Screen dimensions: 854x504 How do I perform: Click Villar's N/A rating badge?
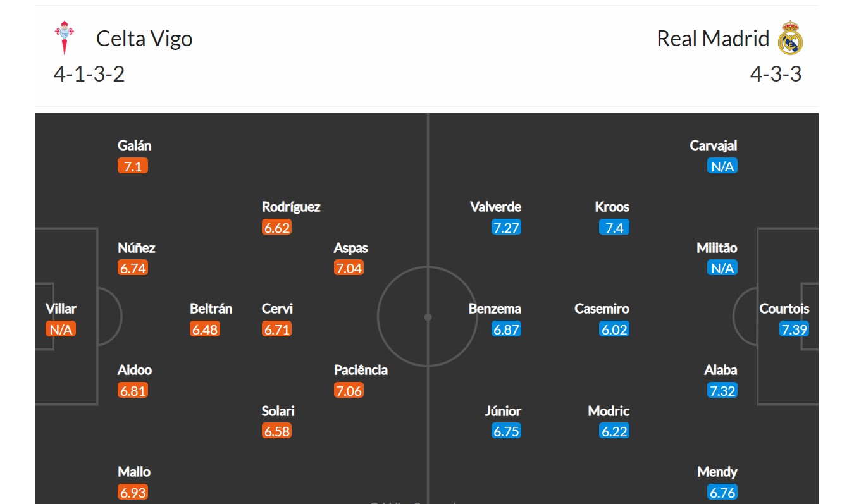click(x=61, y=329)
